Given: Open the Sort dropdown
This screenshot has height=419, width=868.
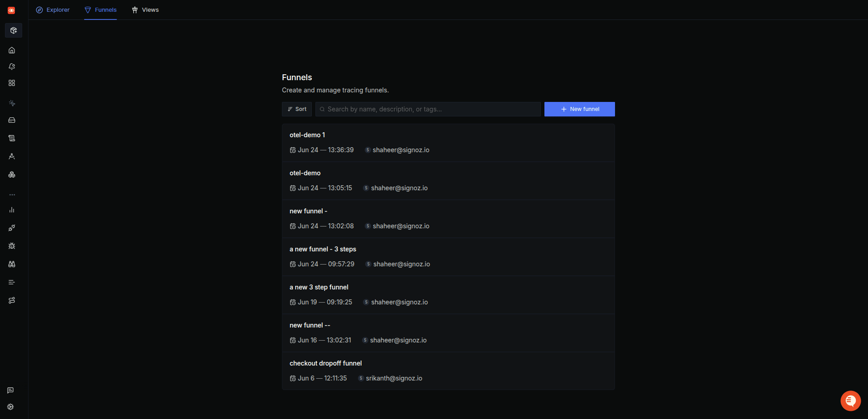Looking at the screenshot, I should pos(297,109).
